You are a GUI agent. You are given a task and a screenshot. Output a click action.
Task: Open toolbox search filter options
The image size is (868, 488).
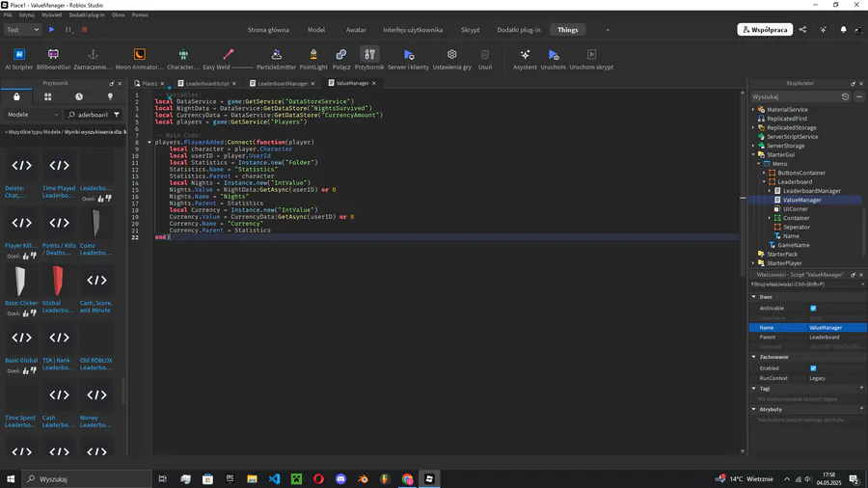pos(117,115)
